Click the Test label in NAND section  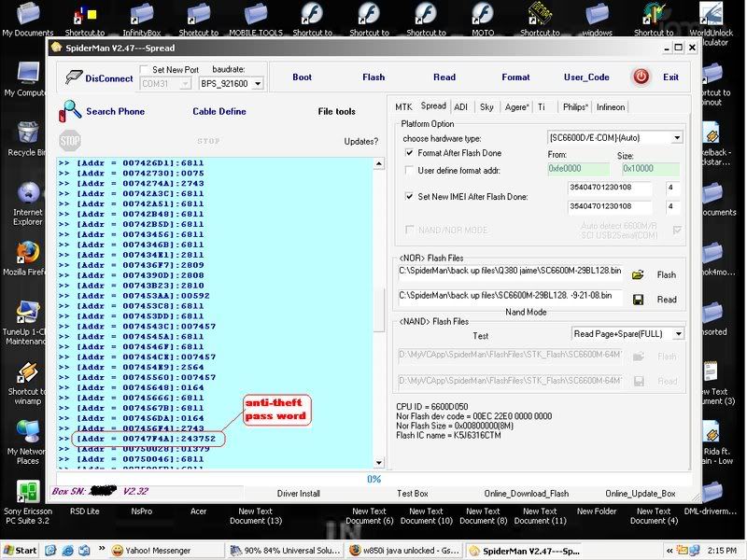coord(480,336)
